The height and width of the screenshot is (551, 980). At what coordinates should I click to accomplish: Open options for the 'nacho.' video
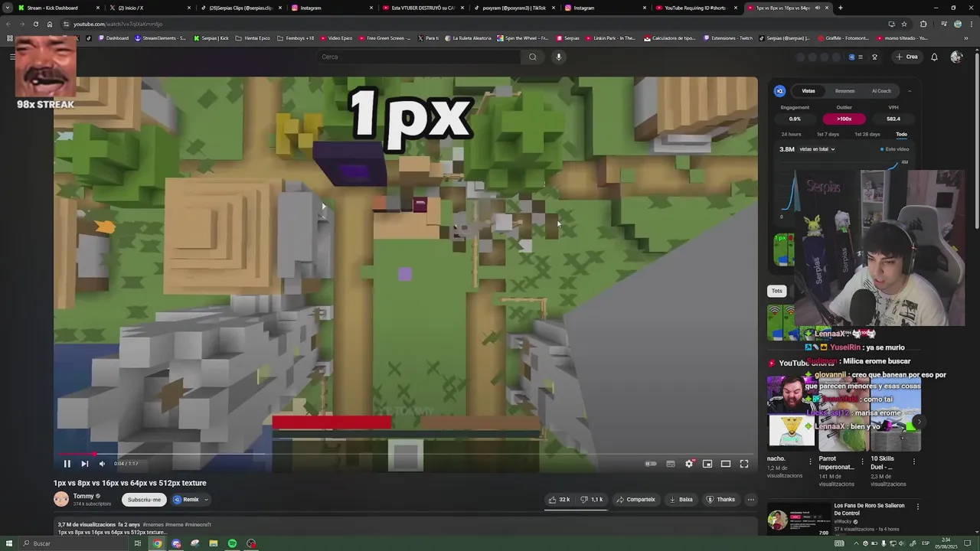click(x=810, y=461)
